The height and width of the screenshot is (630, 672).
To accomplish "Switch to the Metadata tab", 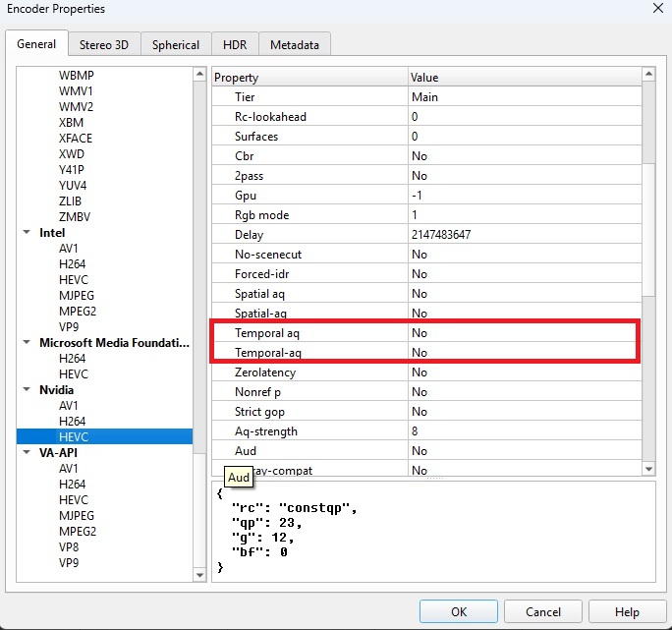I will 295,44.
